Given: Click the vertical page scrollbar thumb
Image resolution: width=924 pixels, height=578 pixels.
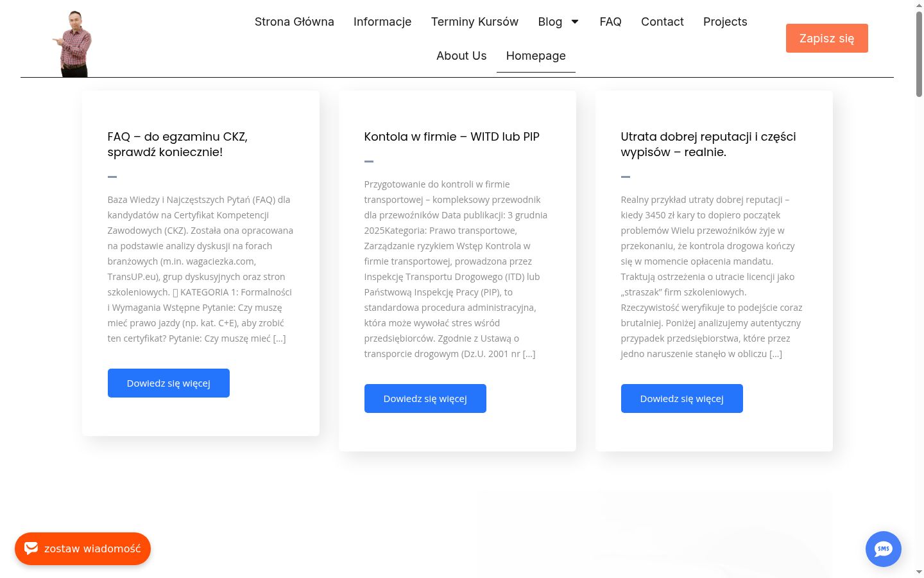Looking at the screenshot, I should [x=919, y=54].
